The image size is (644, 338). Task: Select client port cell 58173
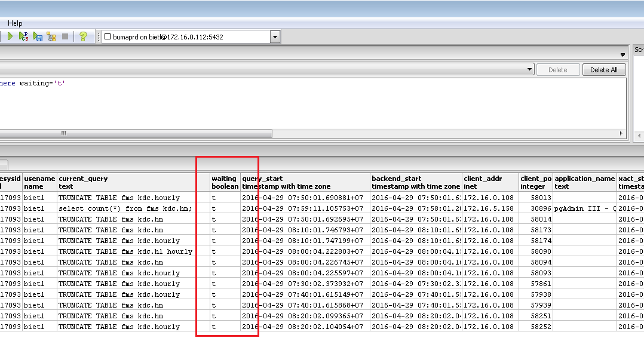536,230
